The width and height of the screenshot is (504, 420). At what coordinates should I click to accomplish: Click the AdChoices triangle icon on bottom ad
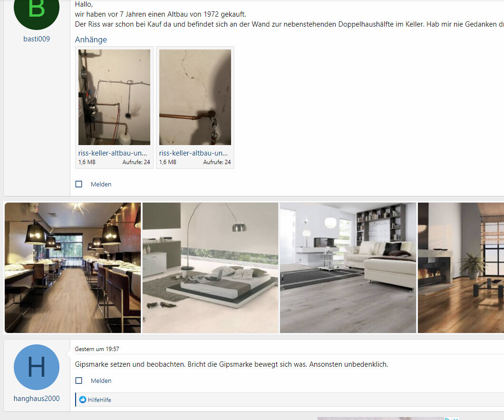447,419
